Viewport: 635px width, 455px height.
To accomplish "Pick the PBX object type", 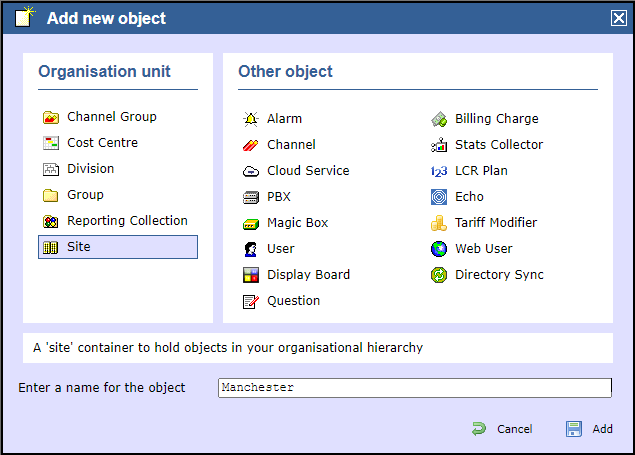I will pos(279,197).
